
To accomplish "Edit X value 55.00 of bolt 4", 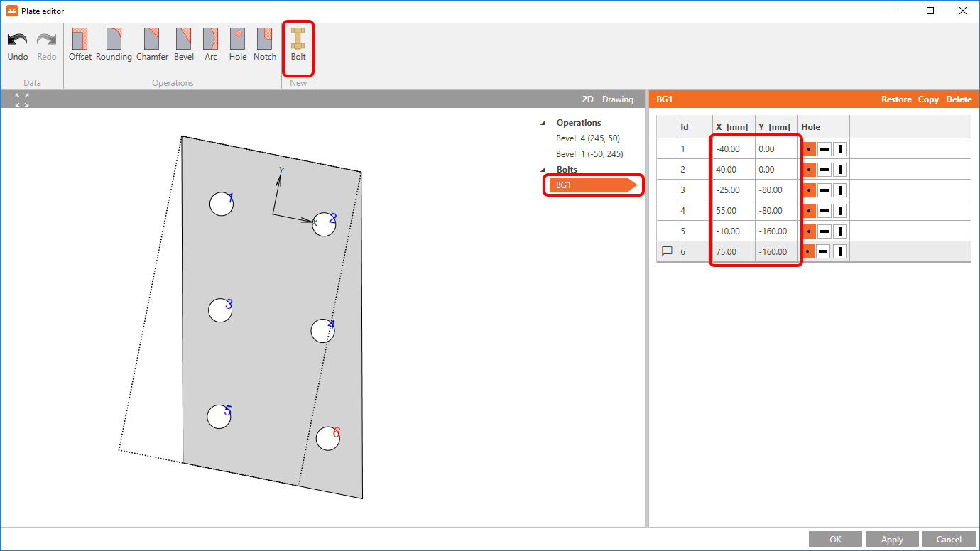I will point(734,211).
